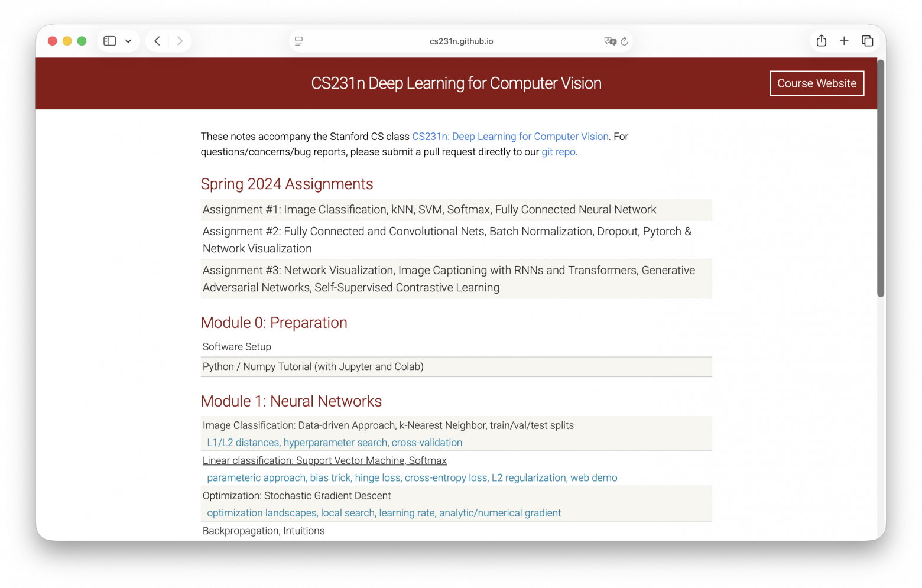
Task: Click the cs231n.github.io address field
Action: [461, 41]
